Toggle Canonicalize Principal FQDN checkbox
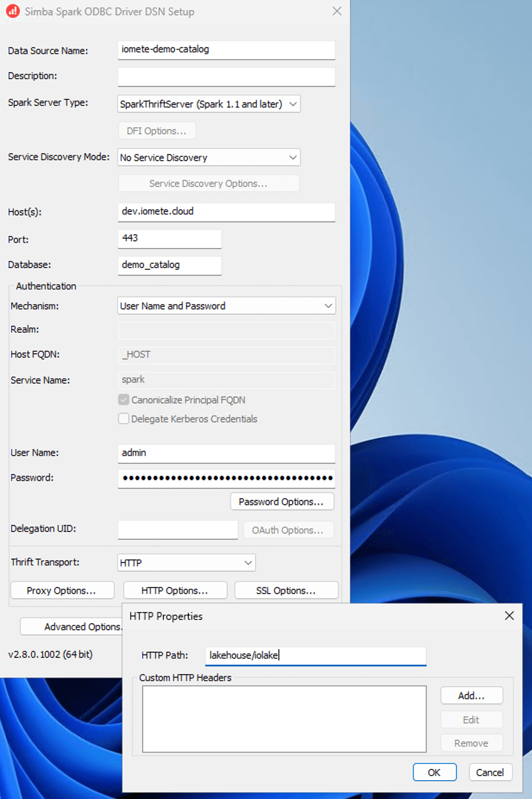 [124, 400]
